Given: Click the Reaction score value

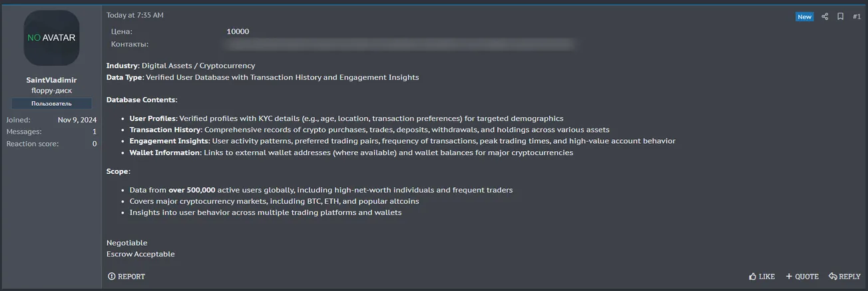Looking at the screenshot, I should tap(94, 144).
